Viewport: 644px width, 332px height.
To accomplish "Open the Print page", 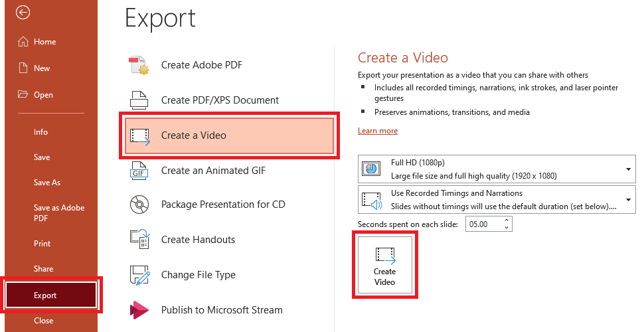I will click(42, 243).
